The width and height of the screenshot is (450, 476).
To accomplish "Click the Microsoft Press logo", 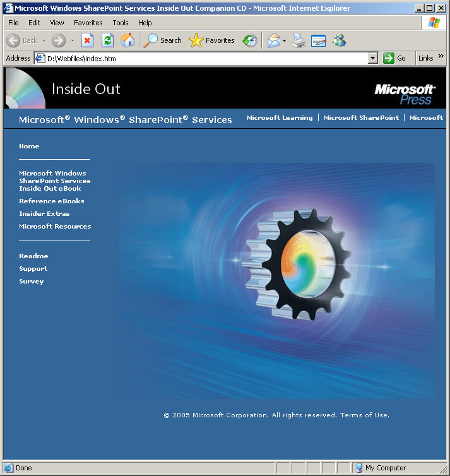I will tap(405, 95).
